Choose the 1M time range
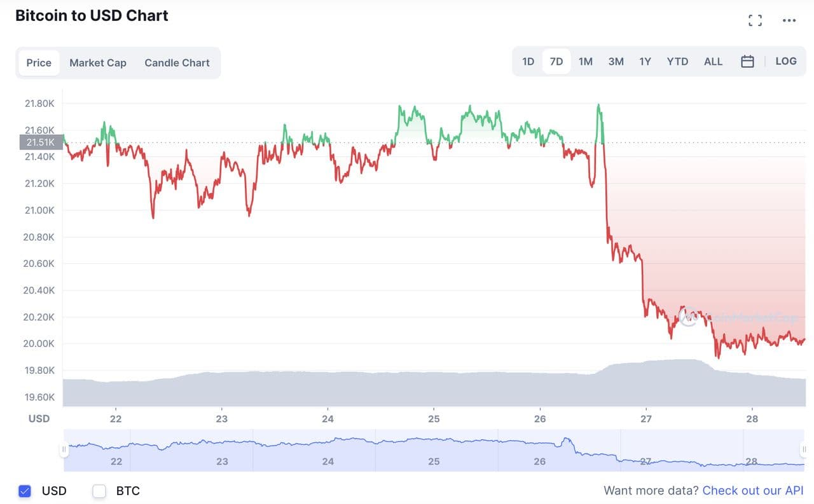This screenshot has width=814, height=504. 586,62
